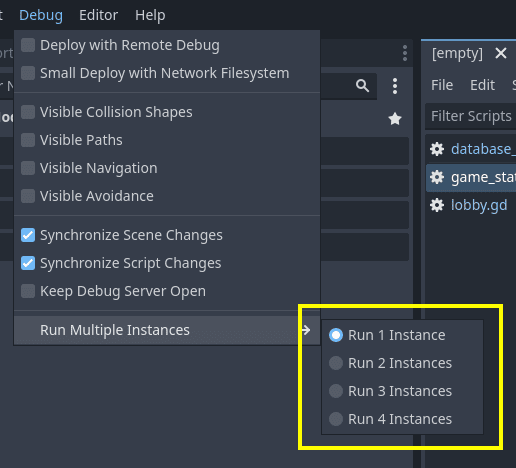The width and height of the screenshot is (516, 468).
Task: Click the search magnifier icon
Action: point(362,86)
